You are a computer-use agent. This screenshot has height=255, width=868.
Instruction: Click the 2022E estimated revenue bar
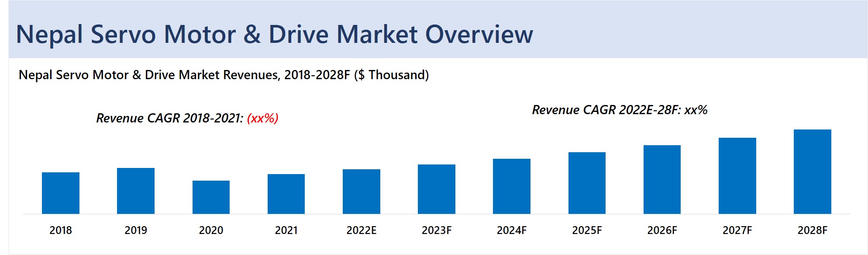362,192
